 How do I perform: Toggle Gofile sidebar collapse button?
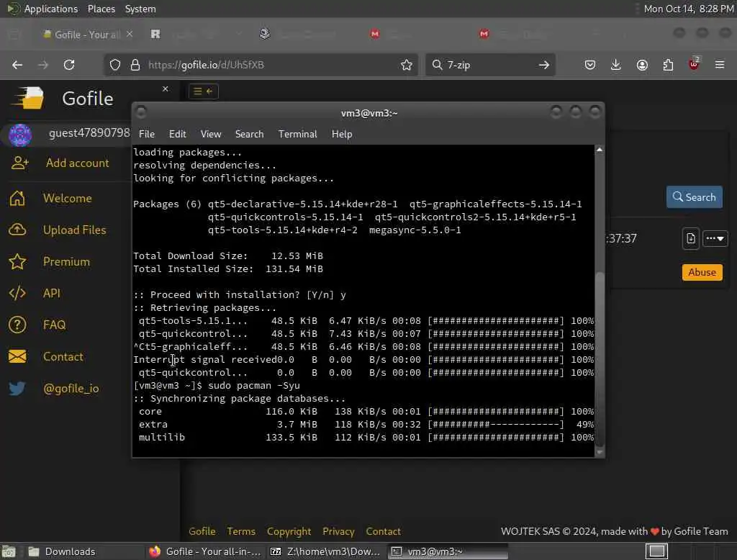click(204, 91)
